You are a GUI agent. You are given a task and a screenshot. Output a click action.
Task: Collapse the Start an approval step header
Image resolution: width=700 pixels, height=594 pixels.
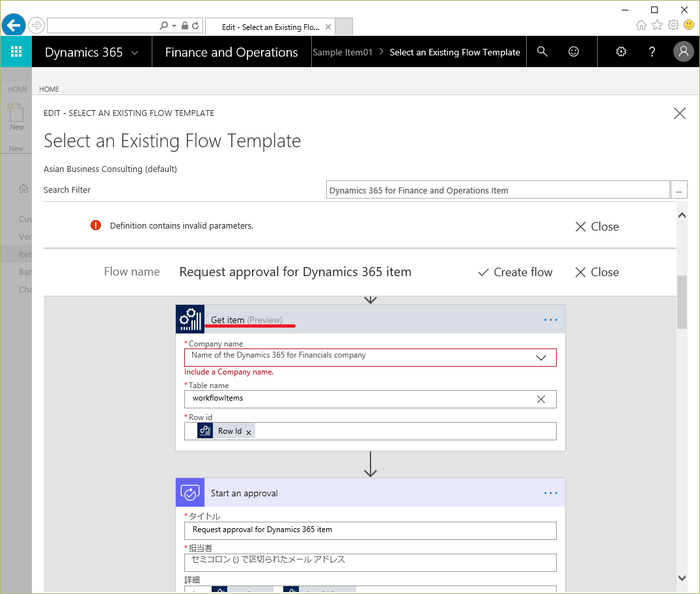point(371,492)
